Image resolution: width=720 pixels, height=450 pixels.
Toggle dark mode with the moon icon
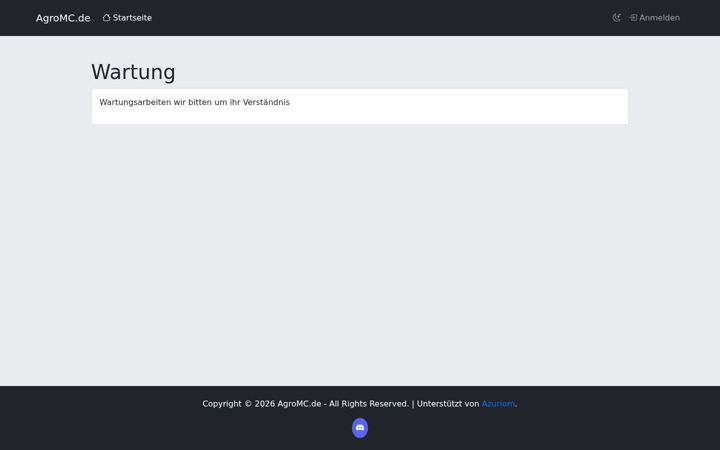(x=617, y=18)
